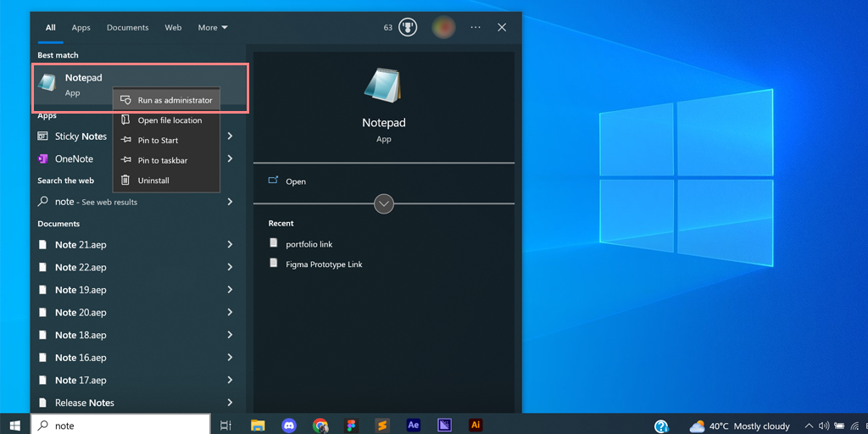Image resolution: width=868 pixels, height=434 pixels.
Task: Switch to the All search tab
Action: [50, 28]
